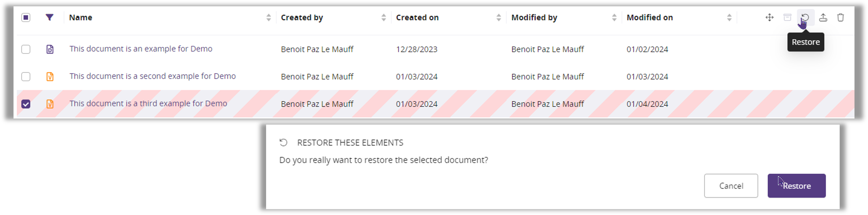The height and width of the screenshot is (215, 868).
Task: Click the filter funnel icon
Action: (x=49, y=17)
